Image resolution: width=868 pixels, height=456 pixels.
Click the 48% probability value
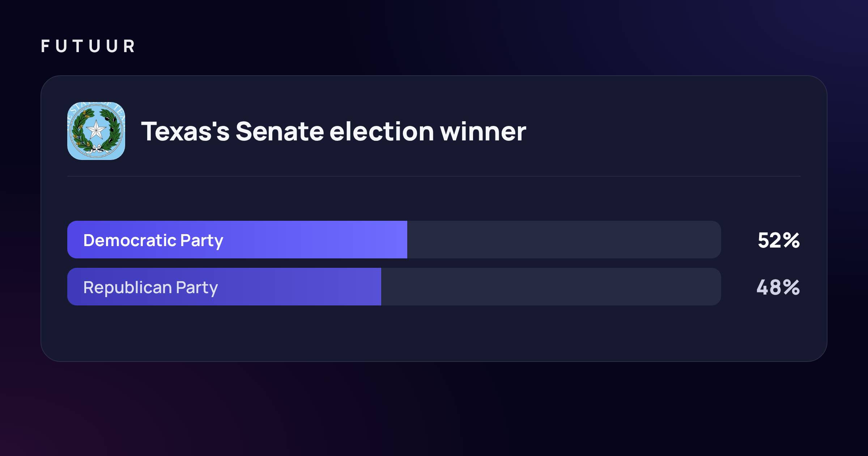[x=778, y=287]
